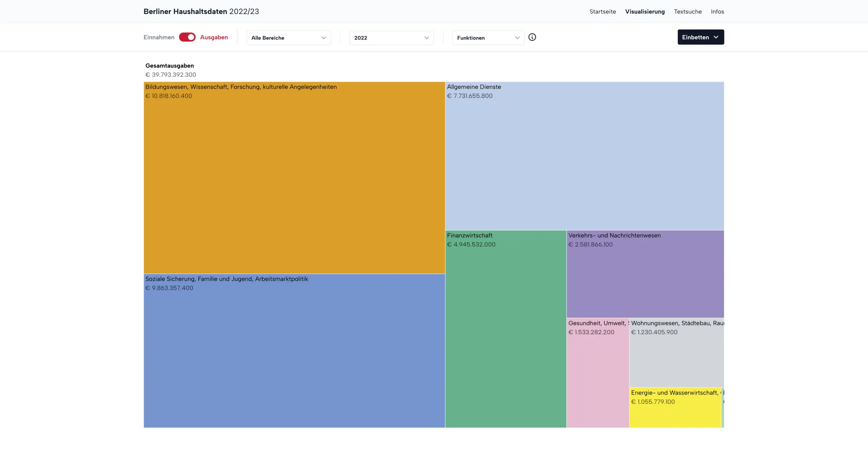Open the Soziale Sicherung spending block
Viewport: 868px width, 459px height.
pos(294,352)
